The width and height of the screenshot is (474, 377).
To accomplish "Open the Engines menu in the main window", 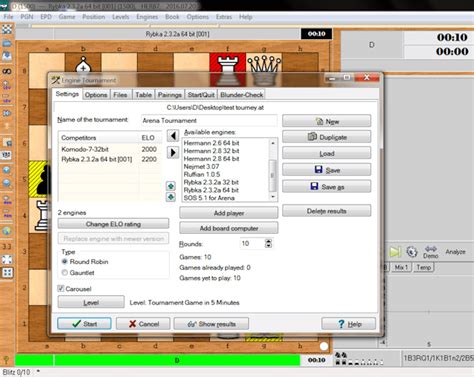I will [147, 17].
